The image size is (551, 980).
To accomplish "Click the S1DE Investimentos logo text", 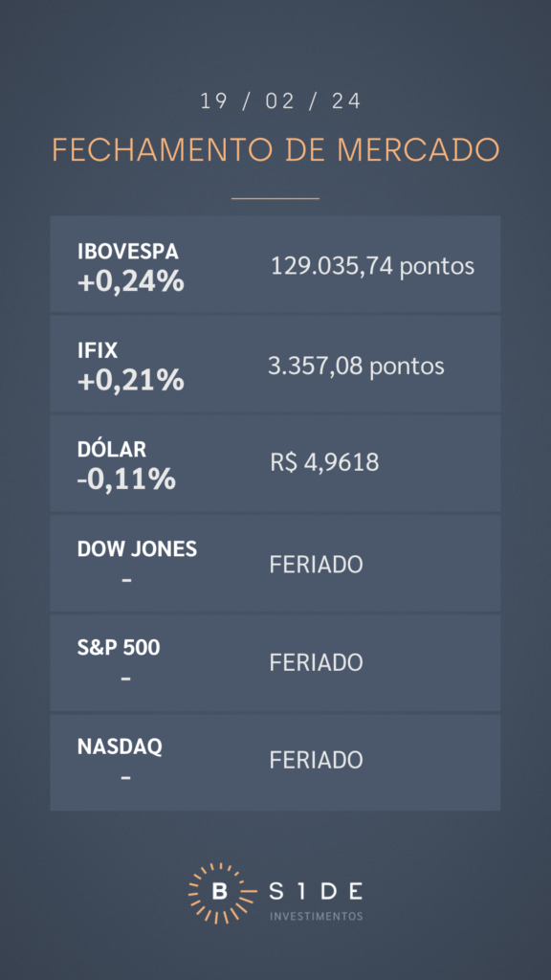I will pyautogui.click(x=316, y=900).
